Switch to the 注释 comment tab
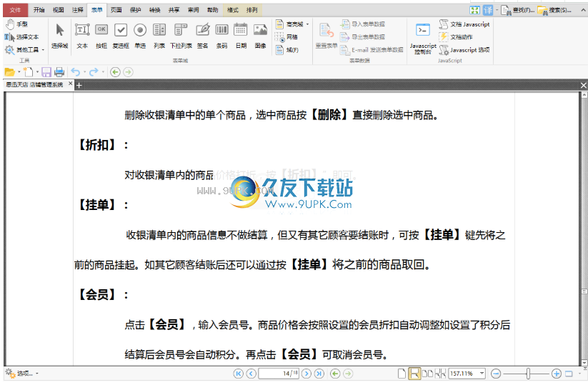The width and height of the screenshot is (588, 385). click(78, 10)
